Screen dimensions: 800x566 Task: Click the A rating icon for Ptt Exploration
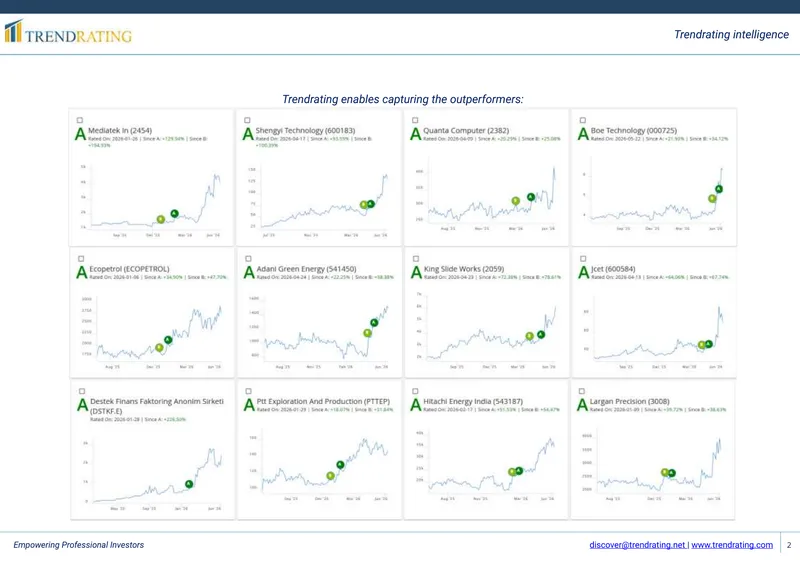[x=249, y=405]
